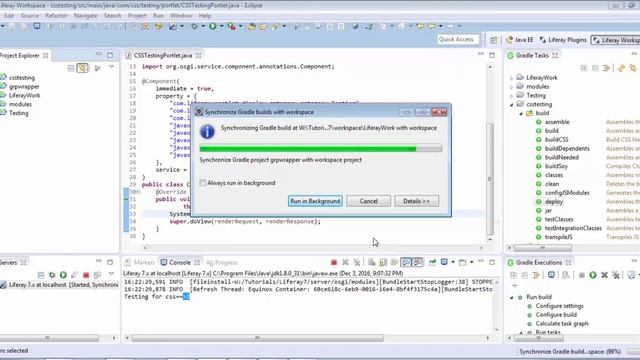Image resolution: width=640 pixels, height=360 pixels.
Task: Toggle show console when standard out changes
Action: (x=406, y=262)
